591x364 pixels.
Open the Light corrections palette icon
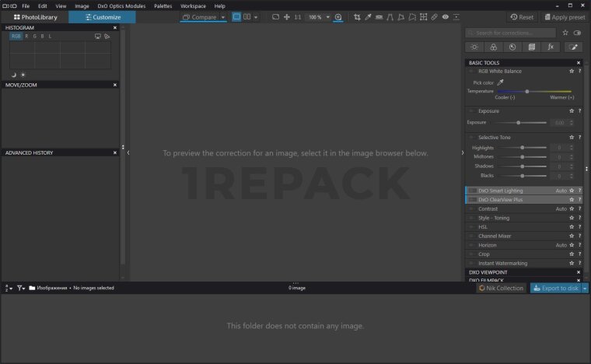point(474,47)
